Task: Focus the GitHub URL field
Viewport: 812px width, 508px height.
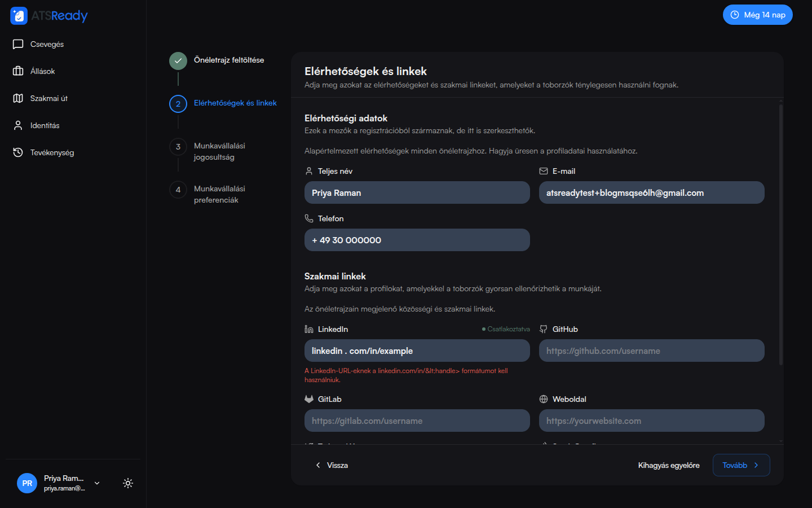Action: [652, 351]
